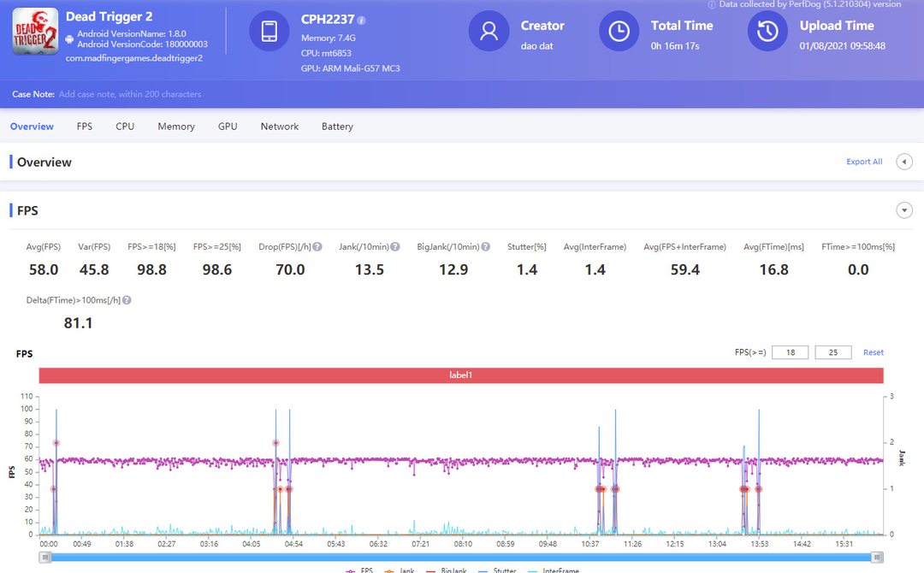
Task: Click Reset for FPS thresholds
Action: click(x=873, y=352)
